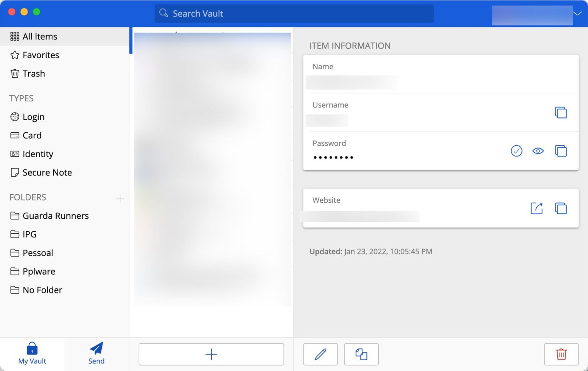
Task: Check if password has been exposed
Action: [516, 151]
